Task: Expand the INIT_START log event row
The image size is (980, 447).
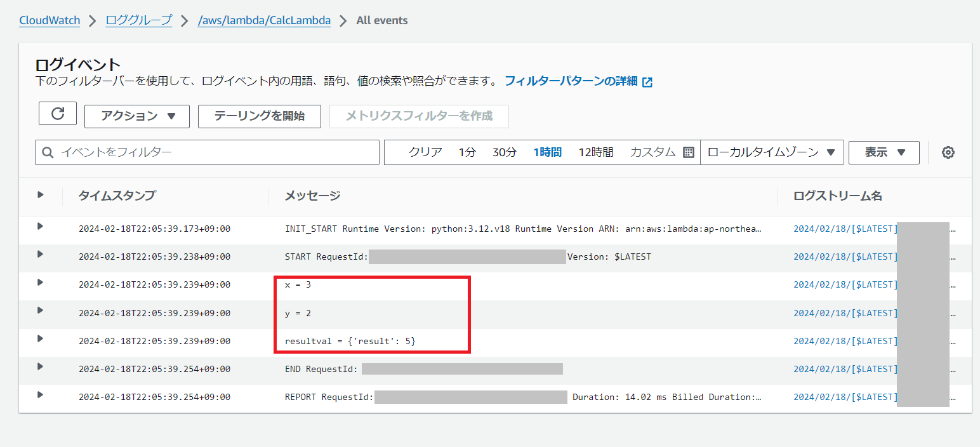Action: point(40,226)
